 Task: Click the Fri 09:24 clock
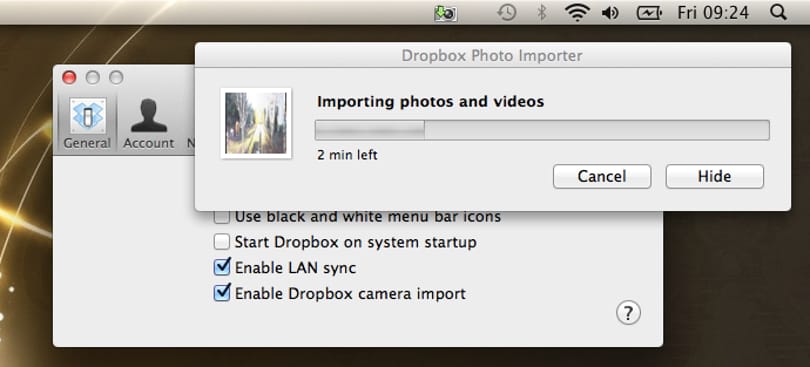coord(713,13)
